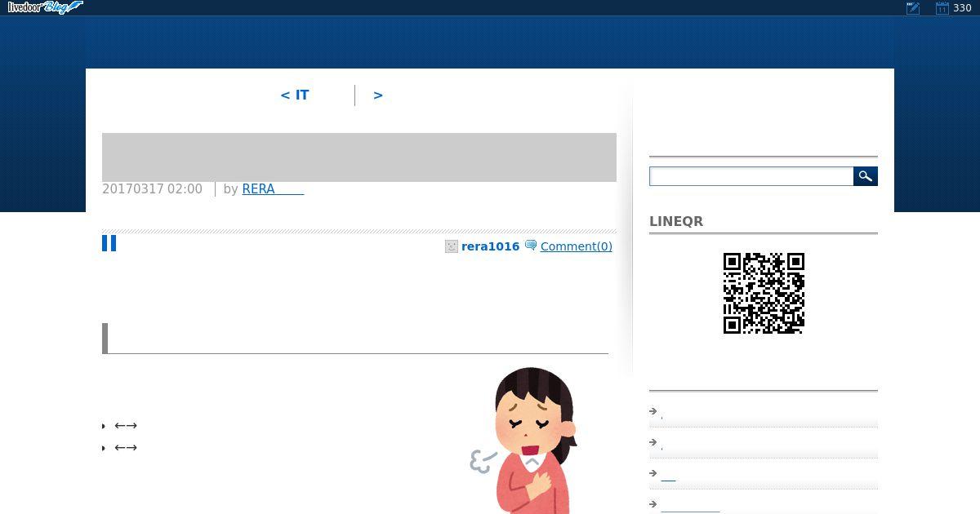Click the blue pause-style category icon
This screenshot has width=980, height=514.
click(x=109, y=243)
